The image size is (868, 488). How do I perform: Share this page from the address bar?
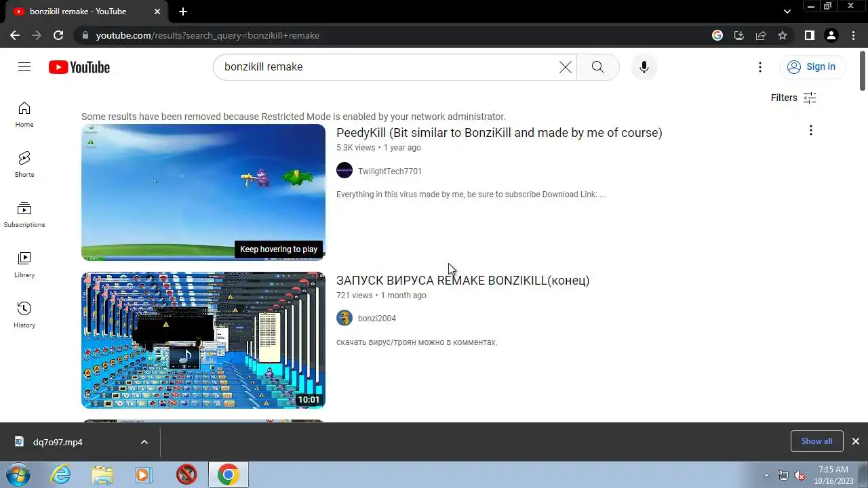pos(761,35)
